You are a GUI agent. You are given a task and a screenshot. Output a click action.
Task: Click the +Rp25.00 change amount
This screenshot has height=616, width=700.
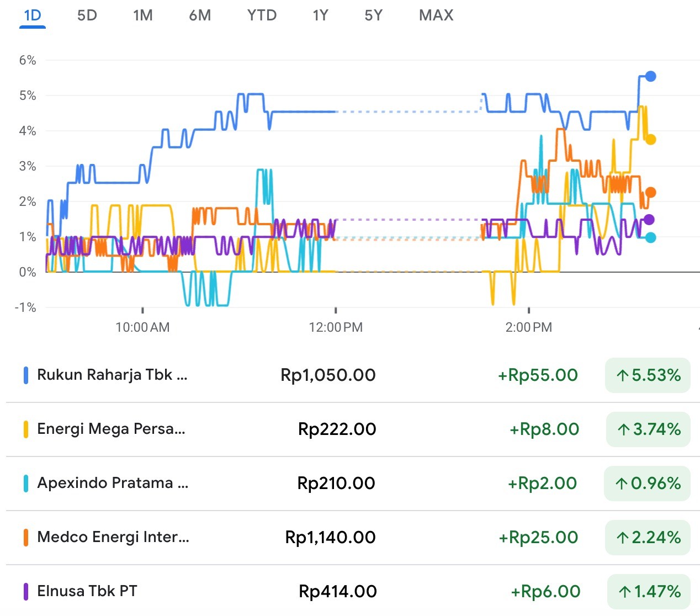coord(538,538)
